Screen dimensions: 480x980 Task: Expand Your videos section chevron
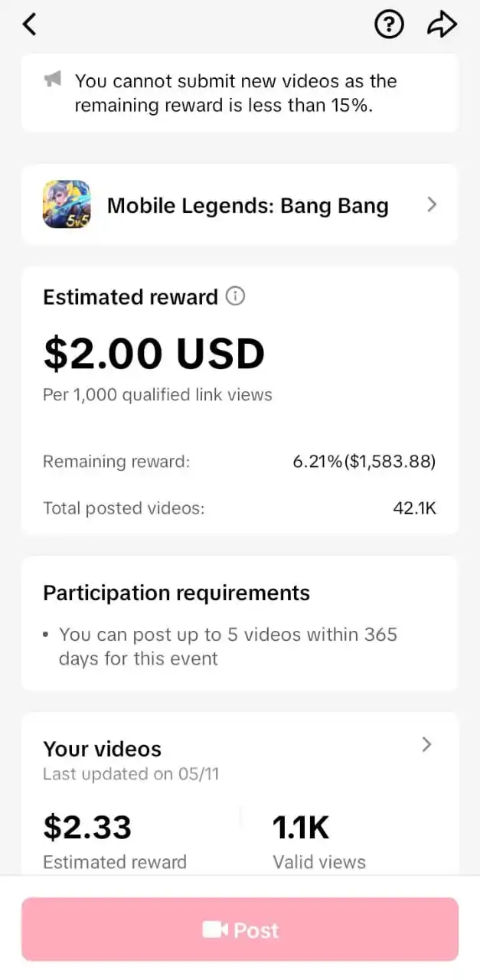click(x=427, y=744)
